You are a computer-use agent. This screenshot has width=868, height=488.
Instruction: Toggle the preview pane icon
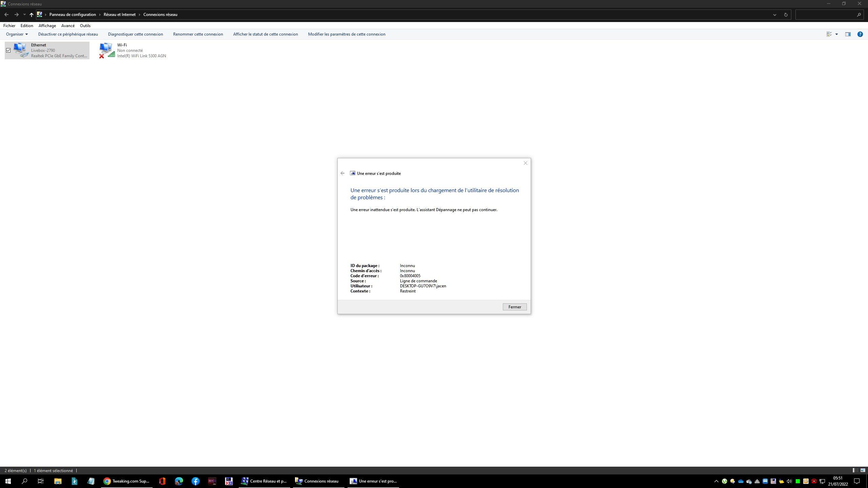click(848, 34)
